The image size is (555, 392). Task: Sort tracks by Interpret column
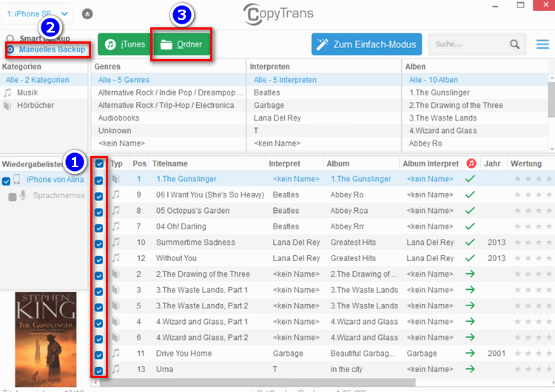coord(295,163)
